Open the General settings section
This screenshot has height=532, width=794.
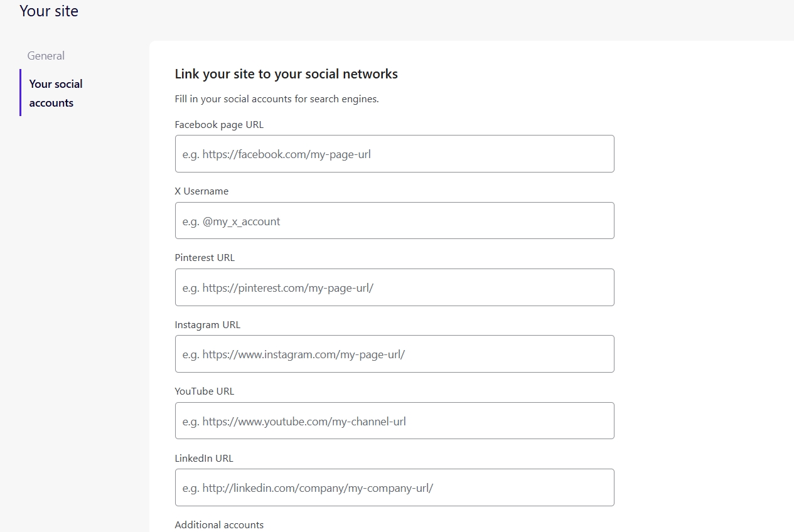coord(46,56)
